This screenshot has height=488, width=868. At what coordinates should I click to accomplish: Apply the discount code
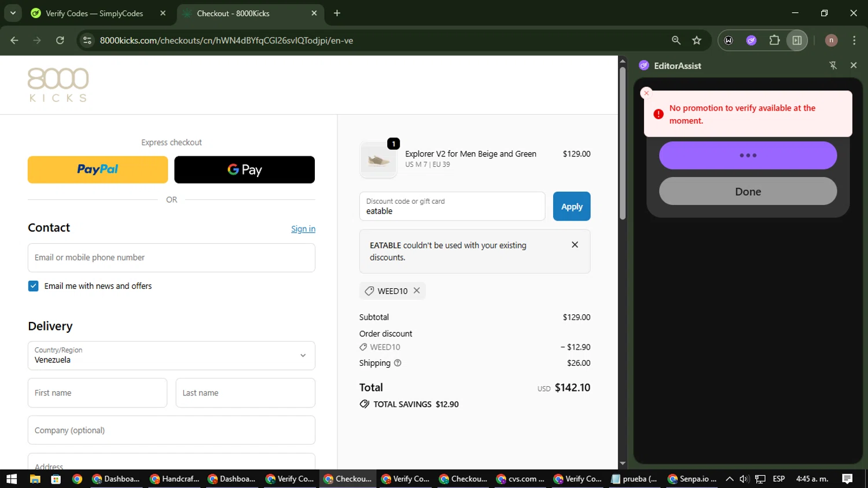572,206
